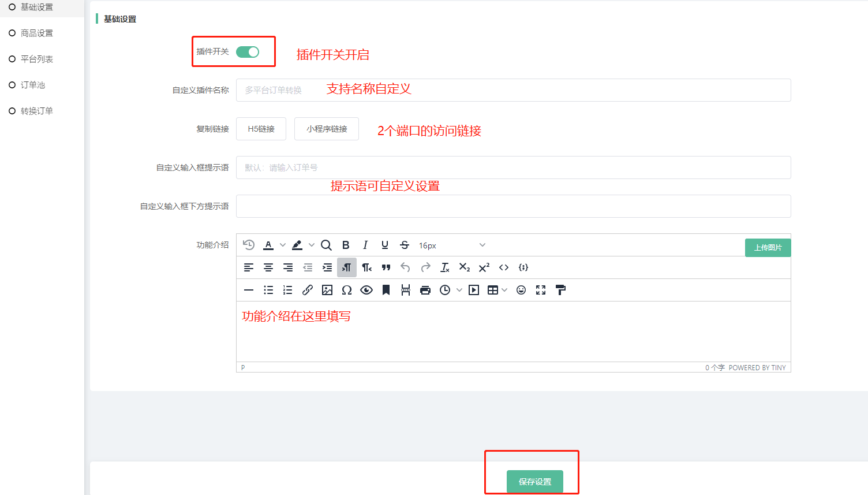Toggle center text alignment
Image resolution: width=868 pixels, height=495 pixels.
point(268,267)
